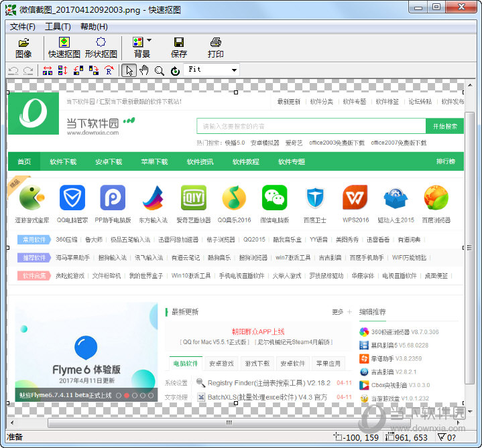The height and width of the screenshot is (448, 482).
Task: Maximize the 快速抠图 window
Action: click(x=436, y=7)
